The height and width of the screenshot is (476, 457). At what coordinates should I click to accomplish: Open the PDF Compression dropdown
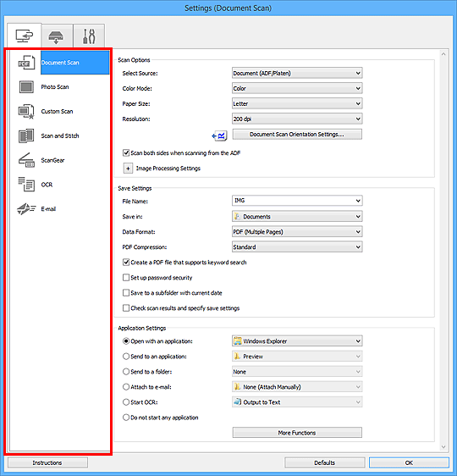click(297, 246)
